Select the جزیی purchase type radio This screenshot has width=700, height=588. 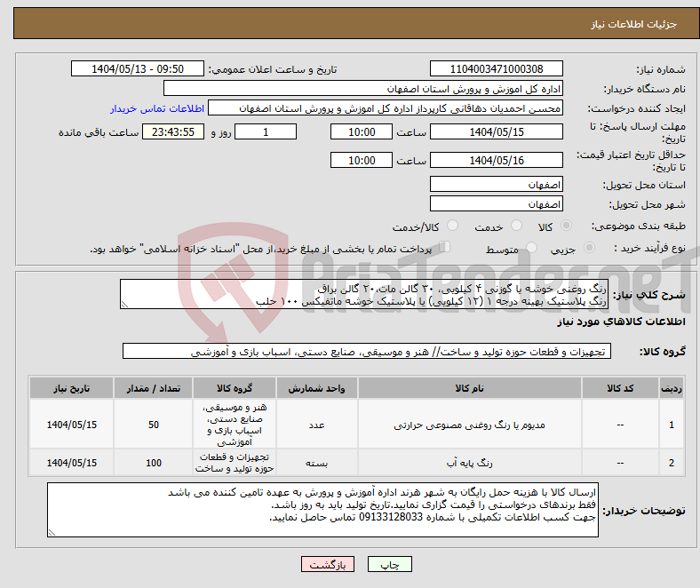[589, 247]
